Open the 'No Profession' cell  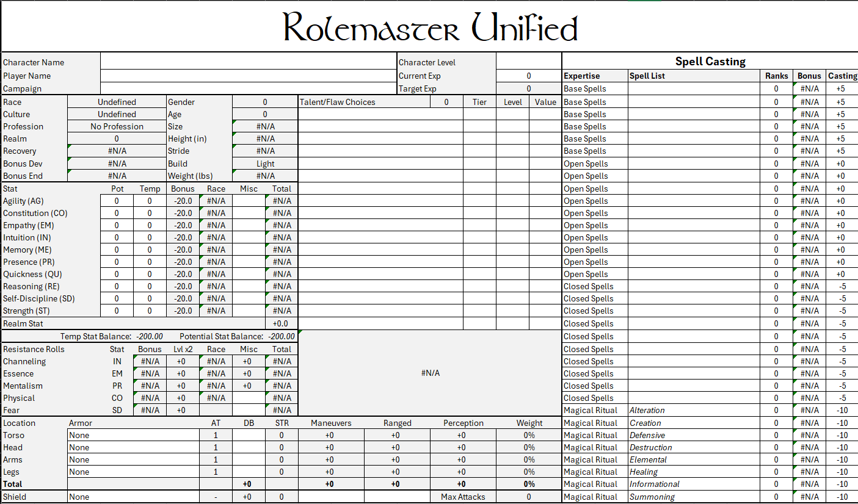coord(117,126)
